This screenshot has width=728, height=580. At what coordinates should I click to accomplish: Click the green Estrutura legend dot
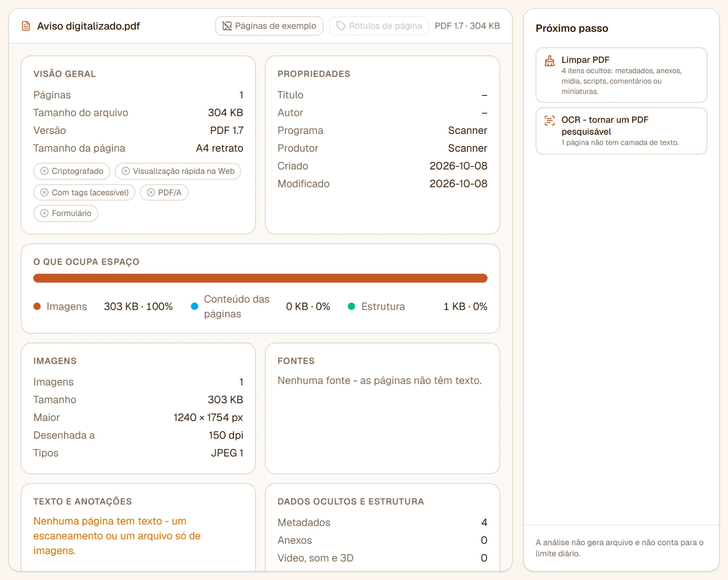point(351,307)
